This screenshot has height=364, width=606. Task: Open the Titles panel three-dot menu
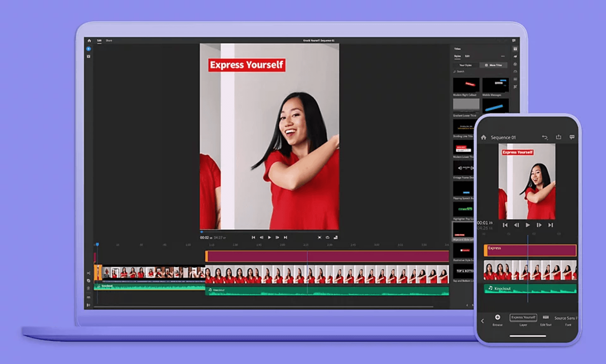point(503,56)
